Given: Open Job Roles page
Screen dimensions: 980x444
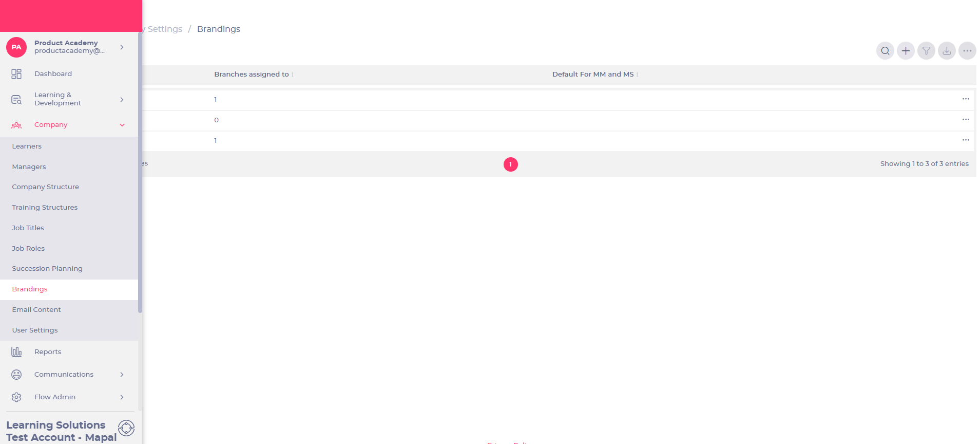Looking at the screenshot, I should 28,249.
